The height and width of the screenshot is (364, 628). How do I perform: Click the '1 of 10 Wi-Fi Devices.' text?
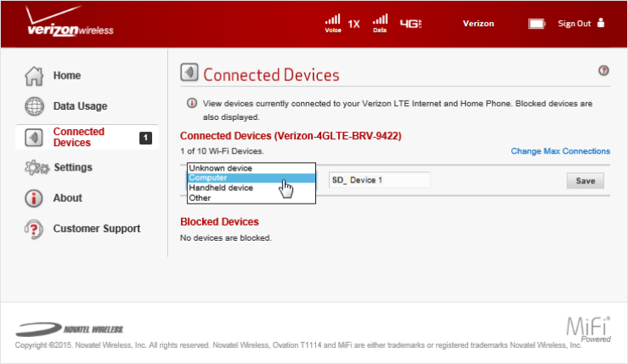pyautogui.click(x=222, y=151)
